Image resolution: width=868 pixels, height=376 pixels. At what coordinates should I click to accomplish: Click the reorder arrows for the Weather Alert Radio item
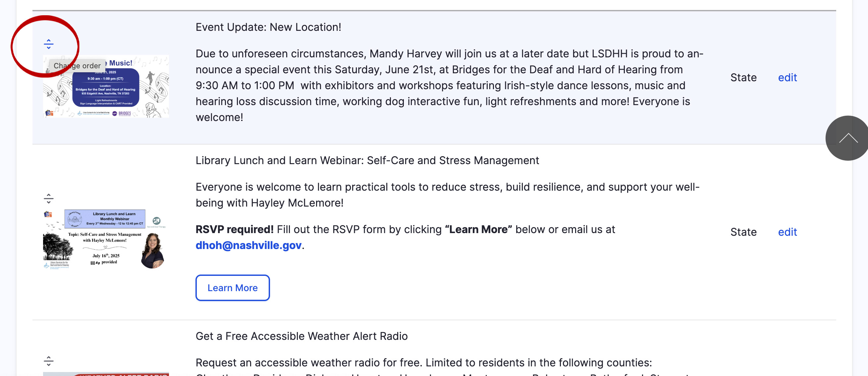(x=48, y=361)
